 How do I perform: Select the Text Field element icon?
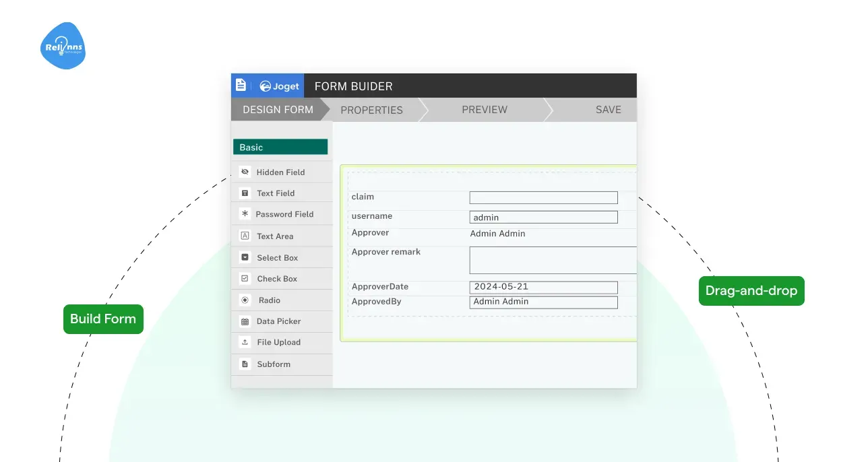tap(245, 193)
